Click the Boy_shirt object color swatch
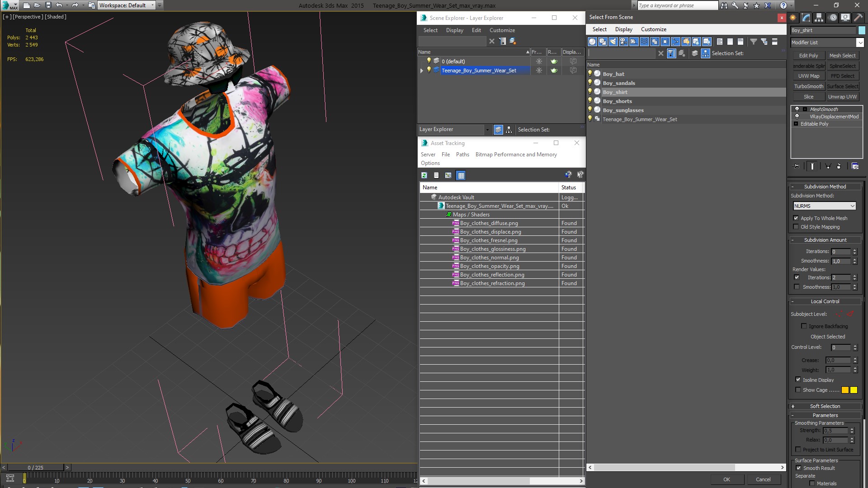 [x=862, y=30]
